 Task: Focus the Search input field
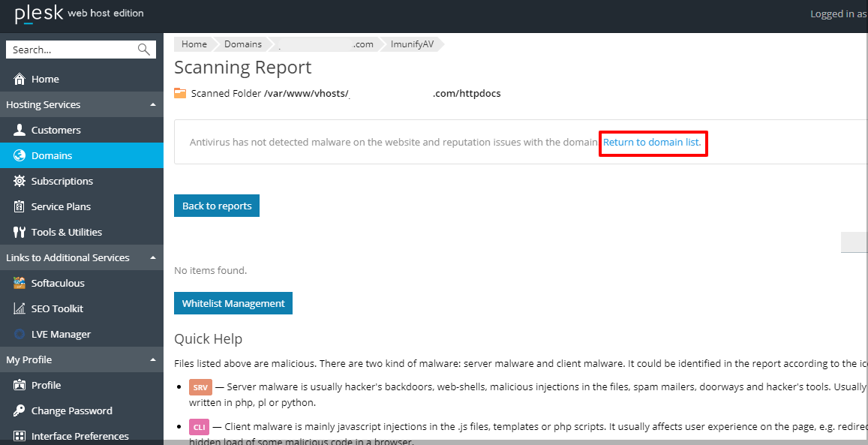point(71,50)
